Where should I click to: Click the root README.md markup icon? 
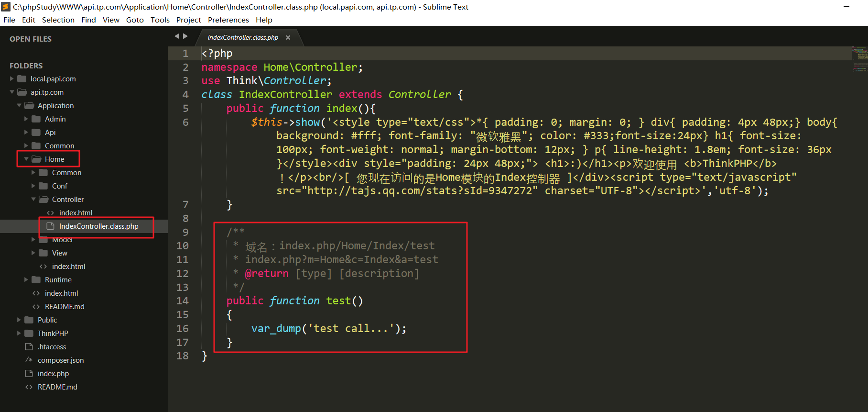[x=29, y=387]
